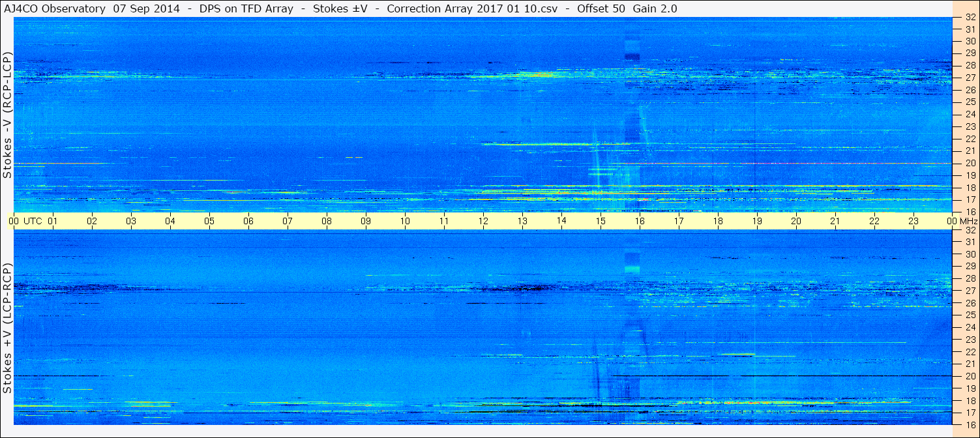Click the 12 UTC time axis marker
Image resolution: width=980 pixels, height=438 pixels.
click(x=483, y=221)
